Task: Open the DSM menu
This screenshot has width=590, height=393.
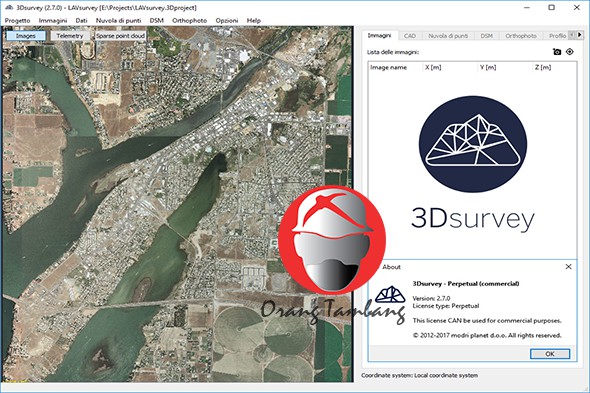Action: pyautogui.click(x=157, y=20)
